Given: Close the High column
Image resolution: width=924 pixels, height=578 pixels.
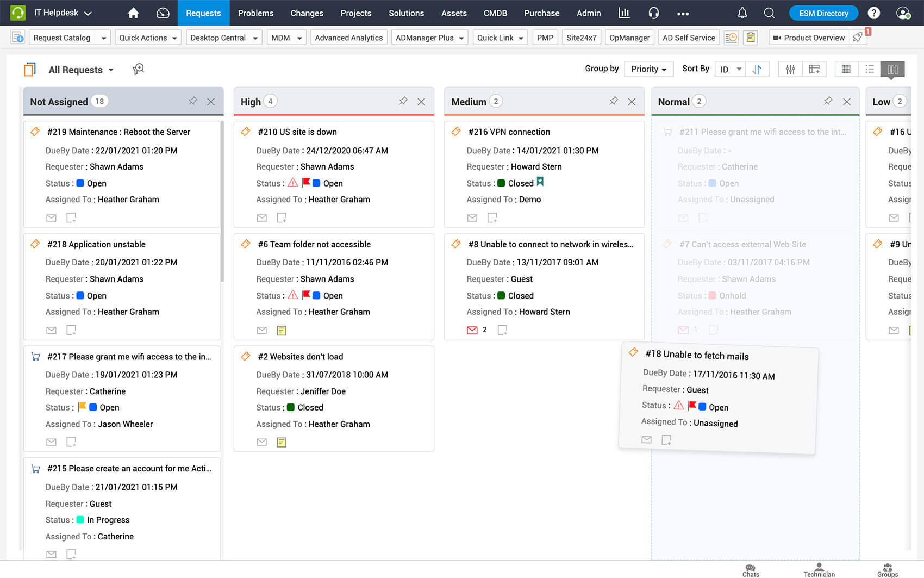Looking at the screenshot, I should click(421, 102).
